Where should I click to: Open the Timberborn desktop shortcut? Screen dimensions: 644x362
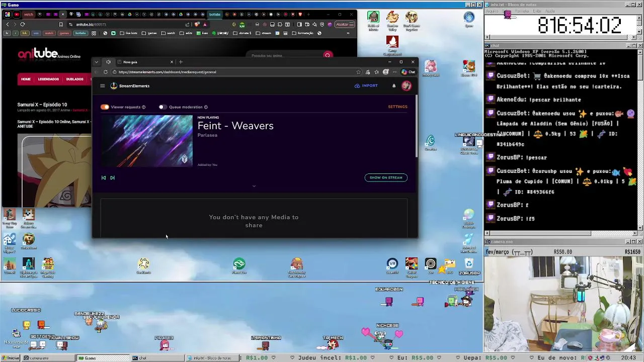pyautogui.click(x=29, y=241)
